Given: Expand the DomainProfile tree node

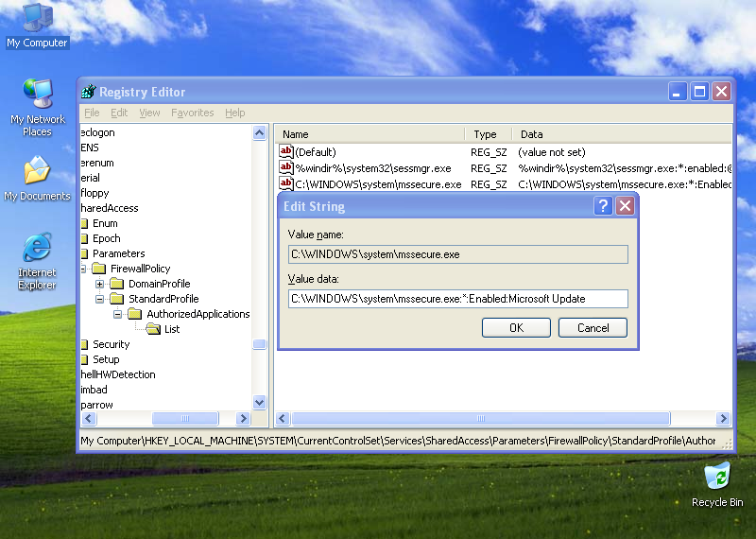Looking at the screenshot, I should coord(99,284).
